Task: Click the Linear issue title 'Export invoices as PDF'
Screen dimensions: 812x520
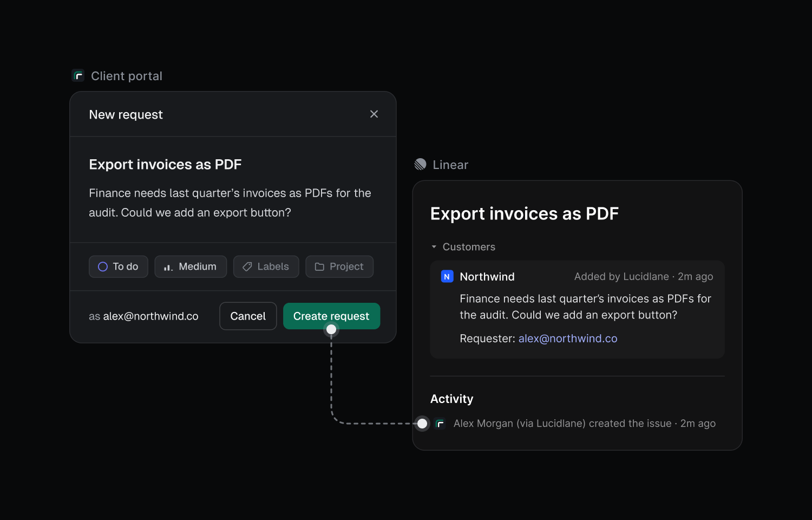Action: pos(525,213)
